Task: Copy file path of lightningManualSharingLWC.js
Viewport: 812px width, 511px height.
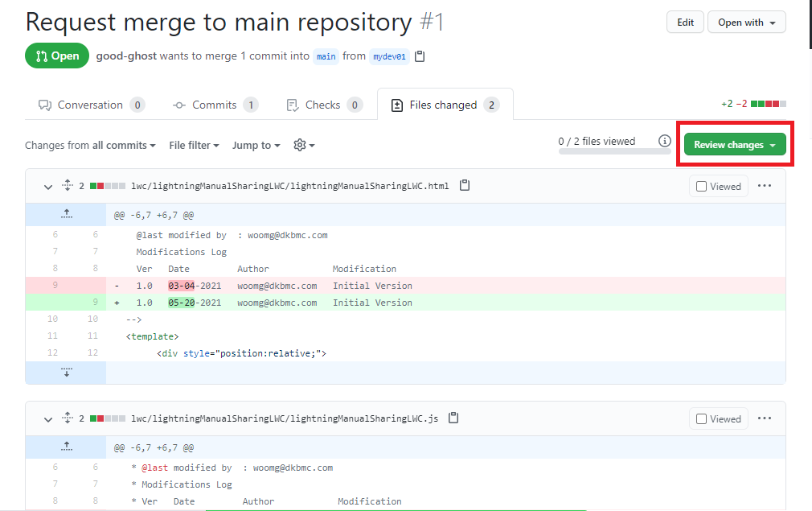Action: click(x=453, y=418)
